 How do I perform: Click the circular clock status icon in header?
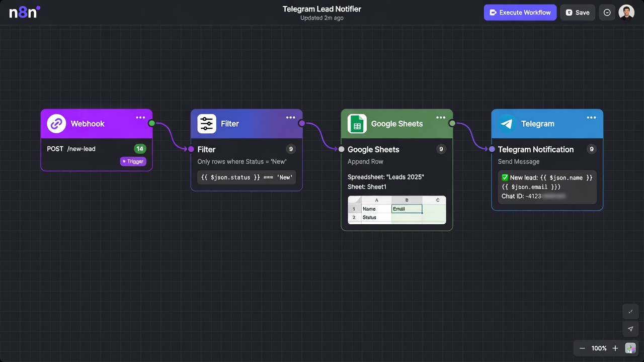607,12
